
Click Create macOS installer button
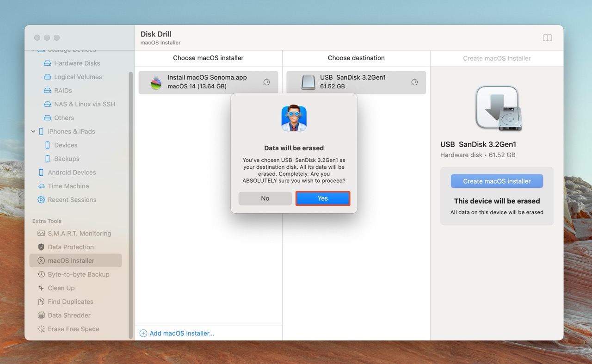point(497,181)
